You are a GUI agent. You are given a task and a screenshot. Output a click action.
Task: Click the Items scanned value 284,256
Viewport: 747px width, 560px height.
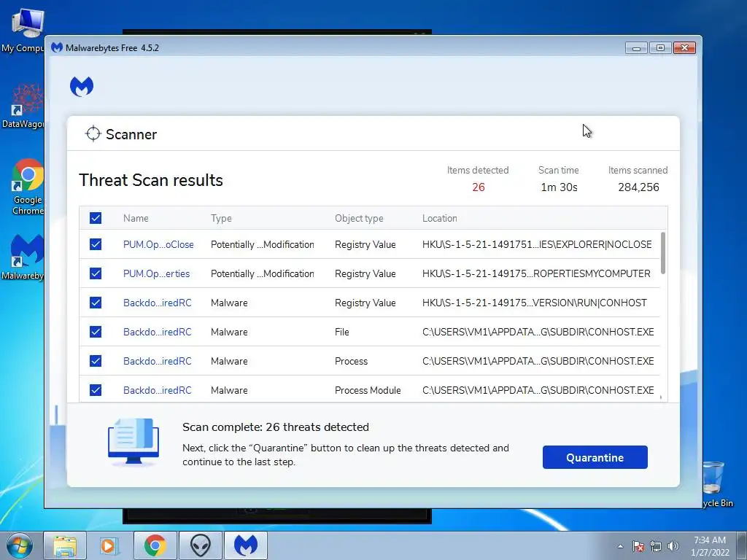pyautogui.click(x=638, y=187)
